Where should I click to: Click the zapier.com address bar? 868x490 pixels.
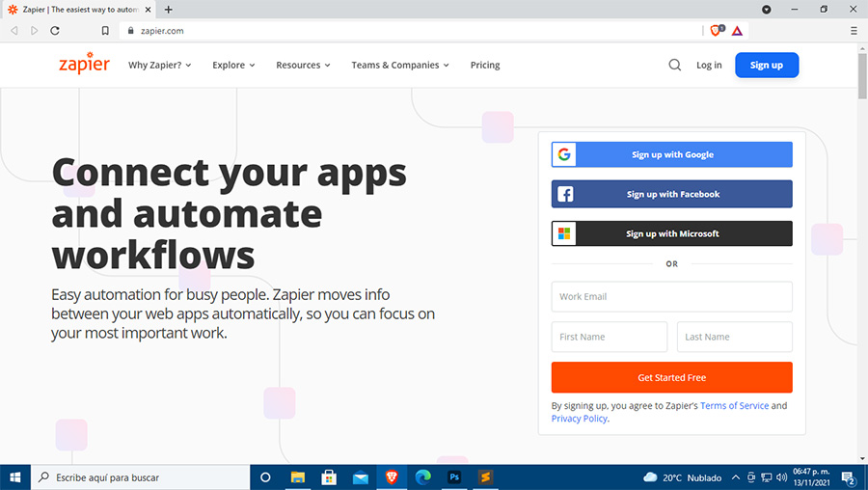(410, 31)
